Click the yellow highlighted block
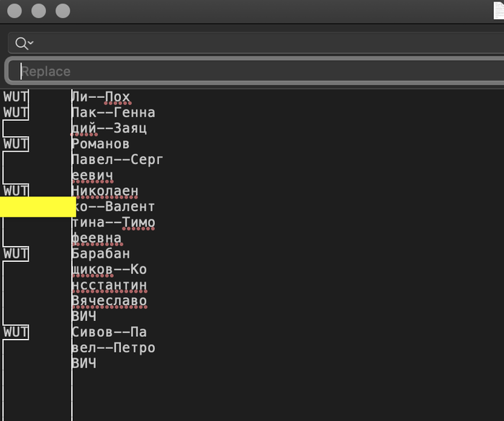504x421 pixels. click(37, 207)
